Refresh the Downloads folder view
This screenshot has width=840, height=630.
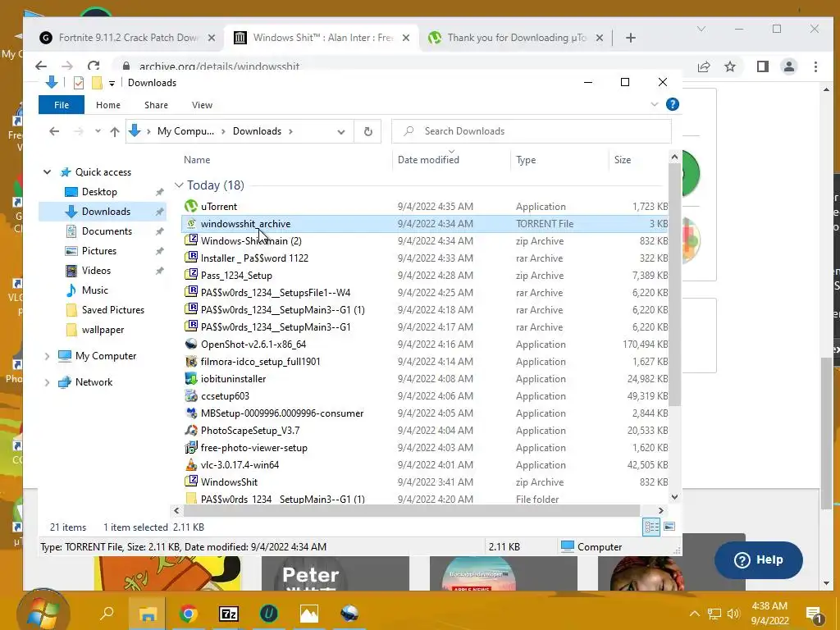(x=368, y=131)
